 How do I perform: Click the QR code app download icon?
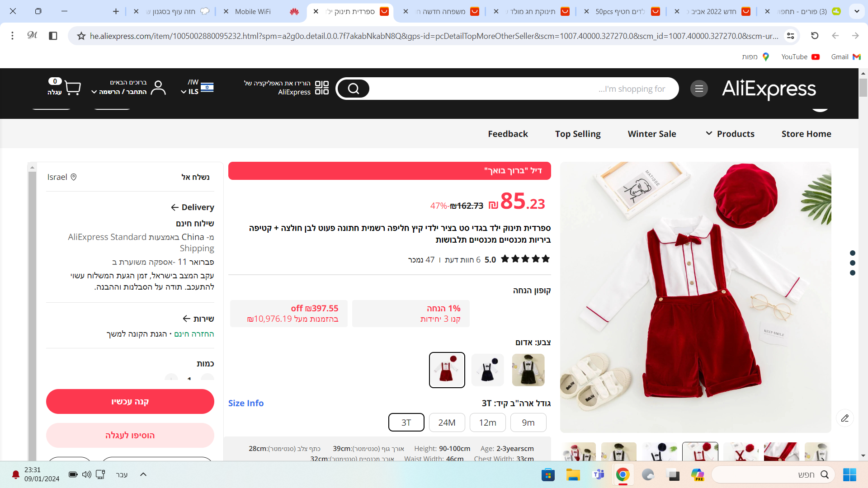coord(321,88)
